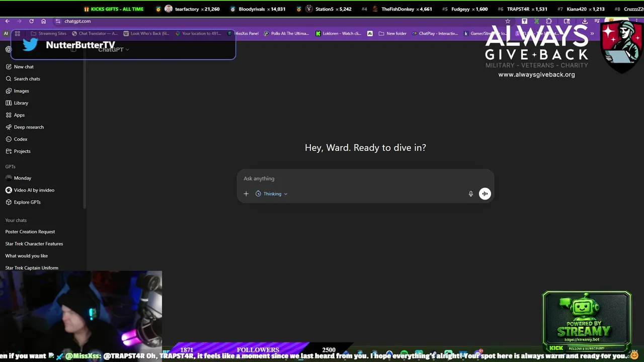The image size is (644, 362).
Task: Open the tab search icon in toolbar
Action: (x=567, y=21)
